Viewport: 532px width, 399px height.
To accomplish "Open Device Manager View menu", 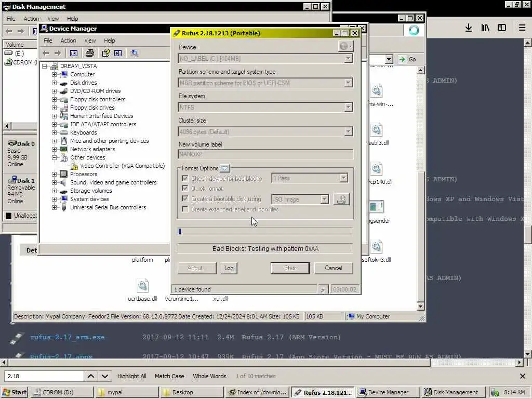I will 90,41.
